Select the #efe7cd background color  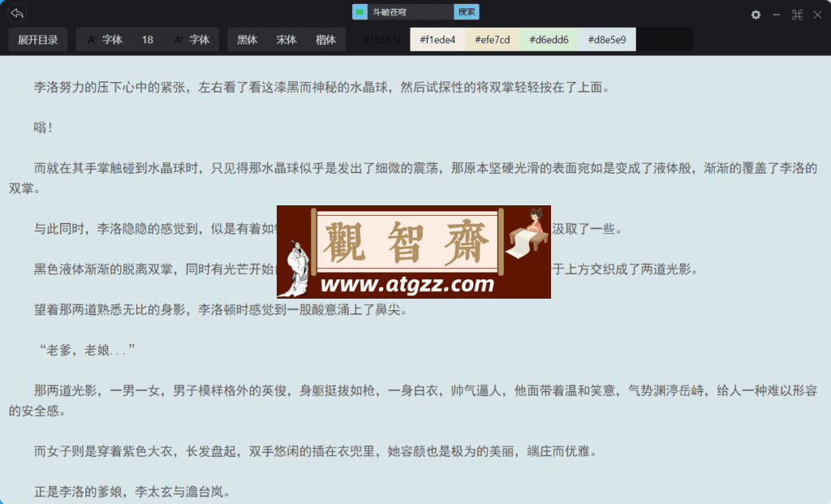[493, 40]
